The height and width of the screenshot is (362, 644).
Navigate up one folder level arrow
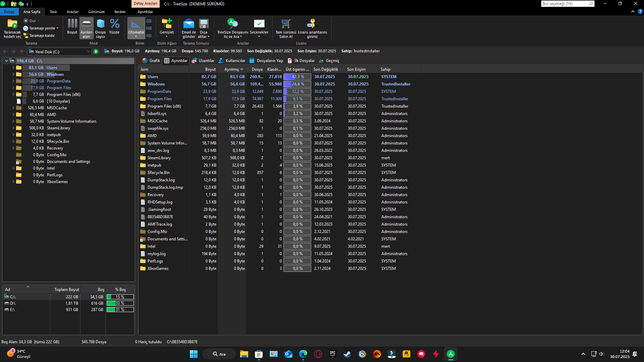click(x=22, y=52)
